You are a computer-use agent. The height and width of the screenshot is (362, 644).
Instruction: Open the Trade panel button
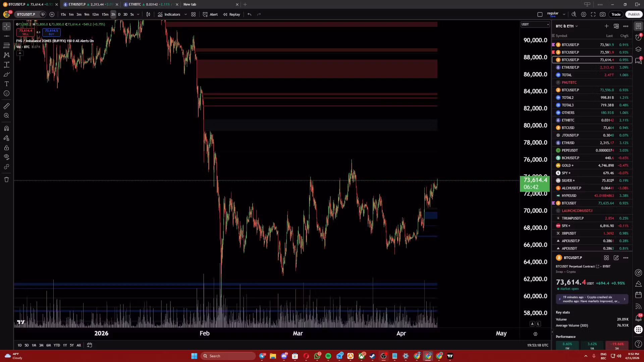616,14
